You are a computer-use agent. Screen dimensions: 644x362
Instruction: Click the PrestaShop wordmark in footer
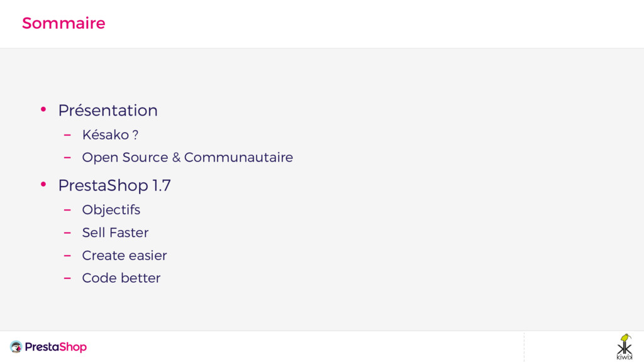[56, 347]
